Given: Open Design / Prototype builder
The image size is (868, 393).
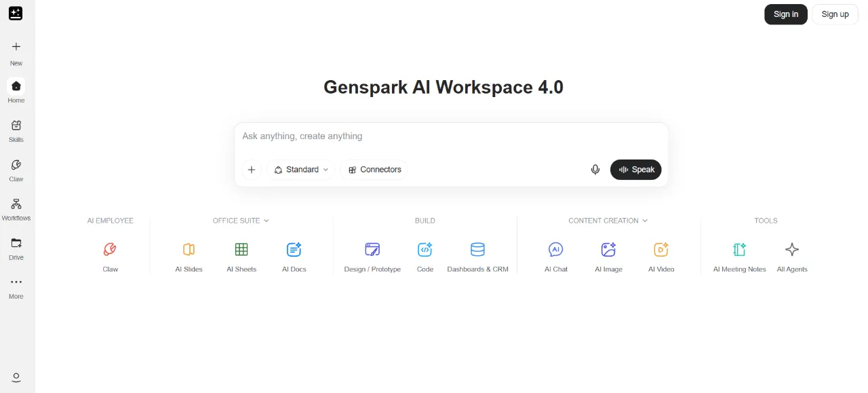Looking at the screenshot, I should (372, 257).
